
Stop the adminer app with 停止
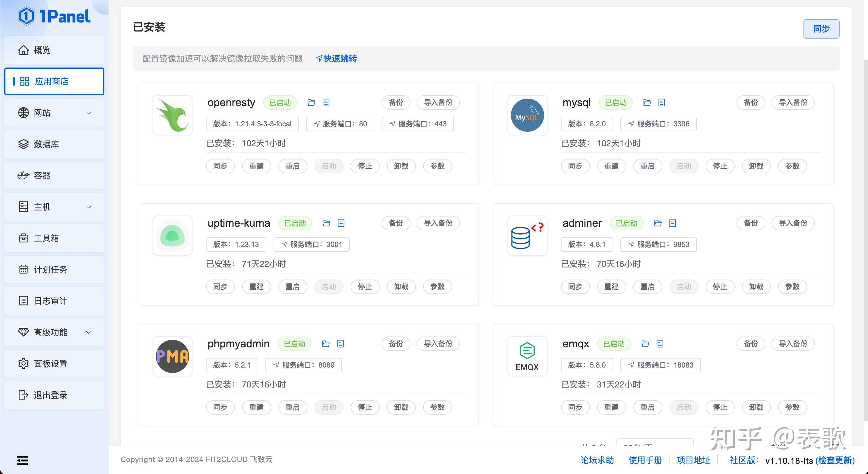[x=720, y=287]
